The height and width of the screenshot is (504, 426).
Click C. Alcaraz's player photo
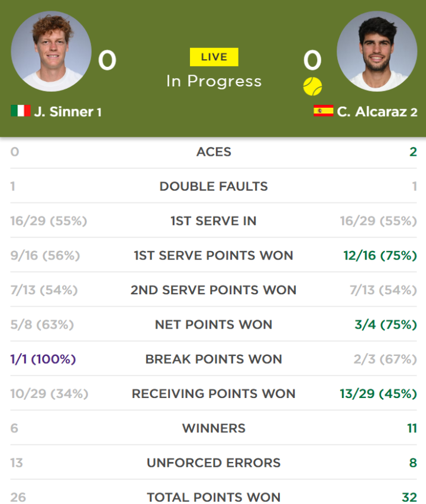tap(377, 52)
